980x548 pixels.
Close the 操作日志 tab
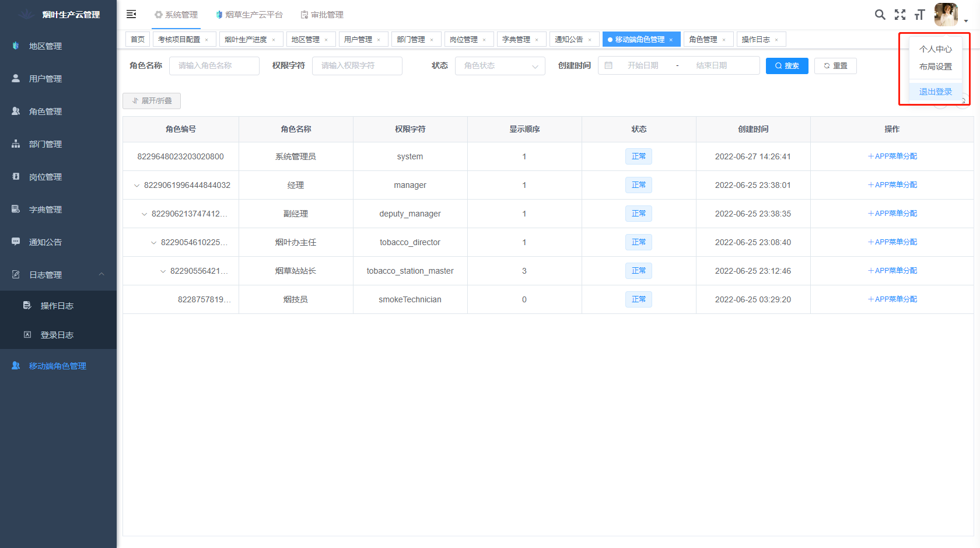tap(776, 40)
